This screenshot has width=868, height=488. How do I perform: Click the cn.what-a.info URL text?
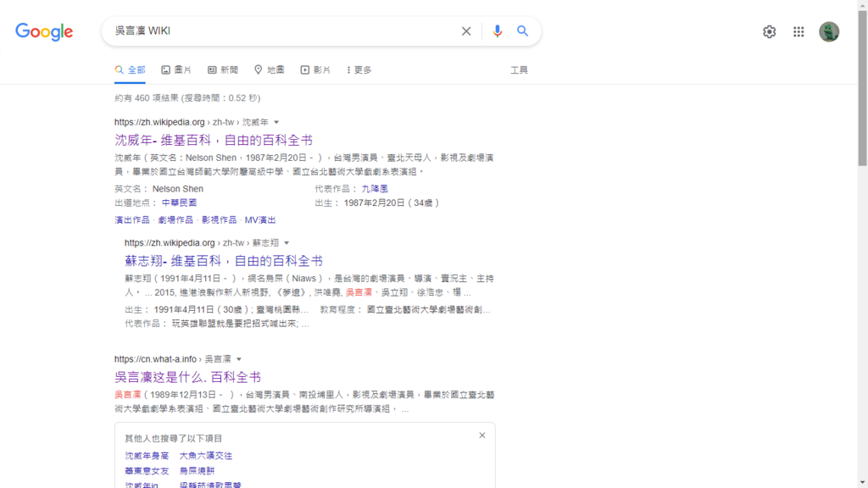click(156, 359)
